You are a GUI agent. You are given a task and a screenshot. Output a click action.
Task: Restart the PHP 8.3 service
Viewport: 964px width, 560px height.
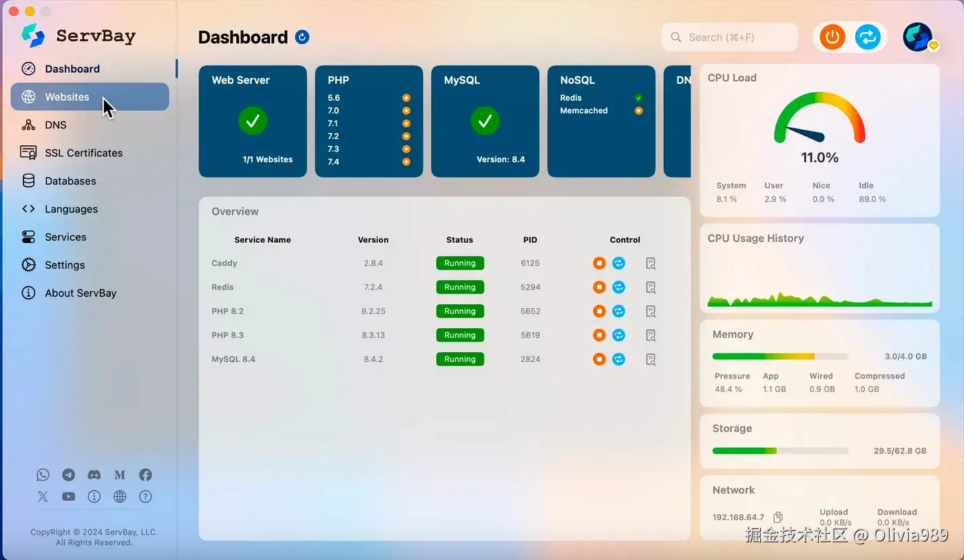(x=619, y=335)
